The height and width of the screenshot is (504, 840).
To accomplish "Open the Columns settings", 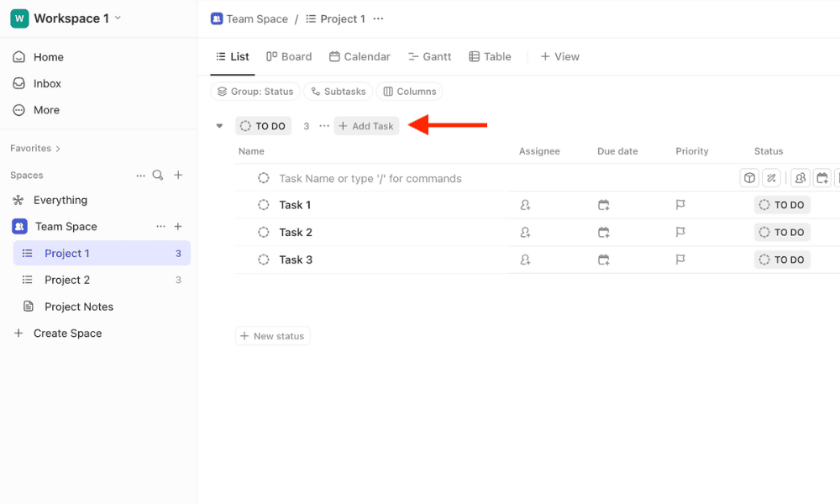I will click(409, 92).
